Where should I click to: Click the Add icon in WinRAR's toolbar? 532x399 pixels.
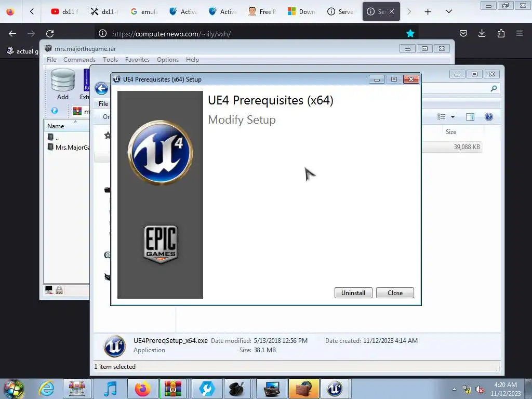click(63, 84)
